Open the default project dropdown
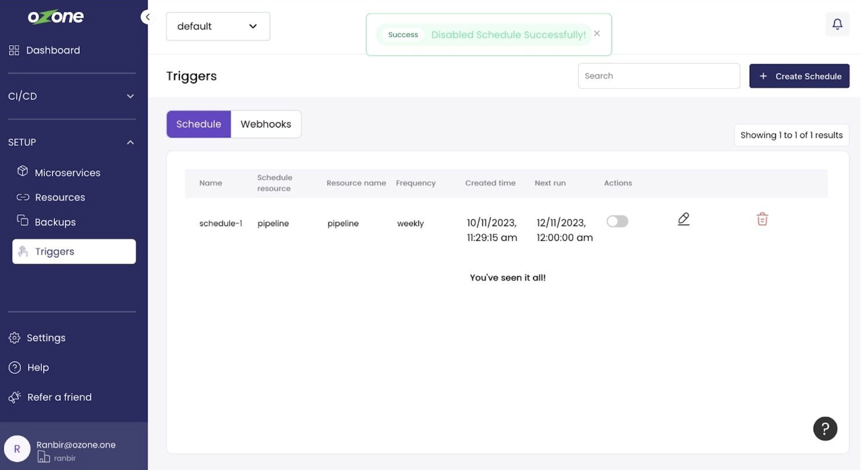 pyautogui.click(x=218, y=26)
